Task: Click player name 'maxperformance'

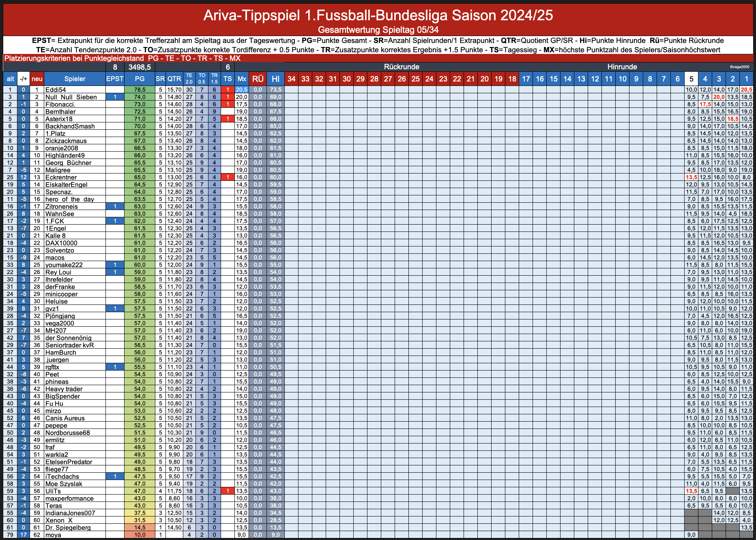Action: point(69,498)
